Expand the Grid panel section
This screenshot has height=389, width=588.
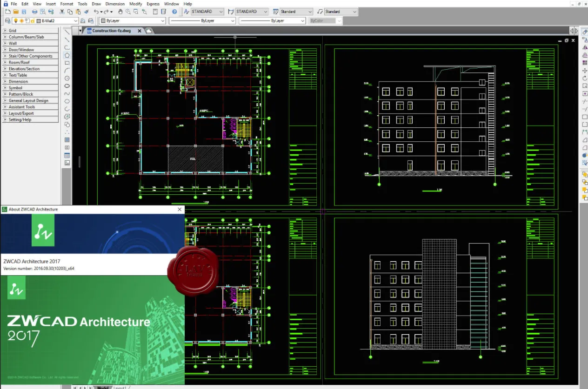[x=31, y=31]
